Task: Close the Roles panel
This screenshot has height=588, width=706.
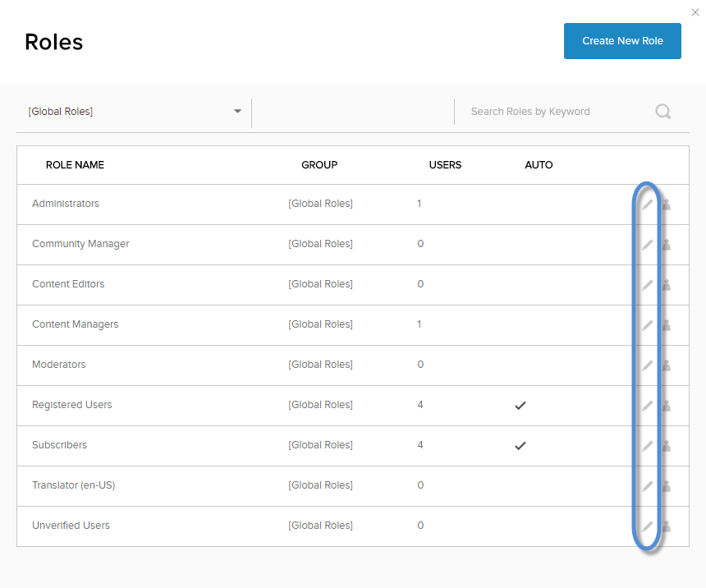Action: click(695, 11)
